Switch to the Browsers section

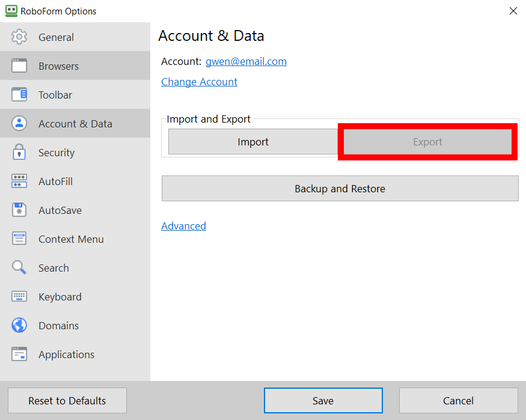click(x=75, y=65)
